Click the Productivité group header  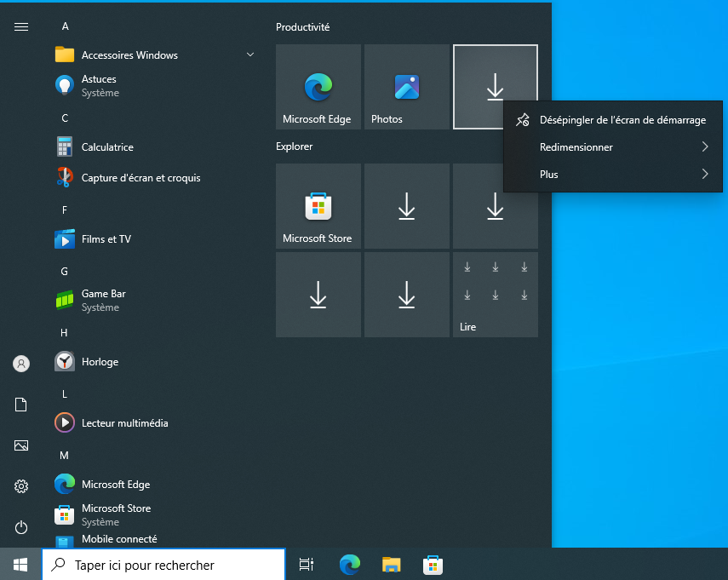(x=303, y=27)
